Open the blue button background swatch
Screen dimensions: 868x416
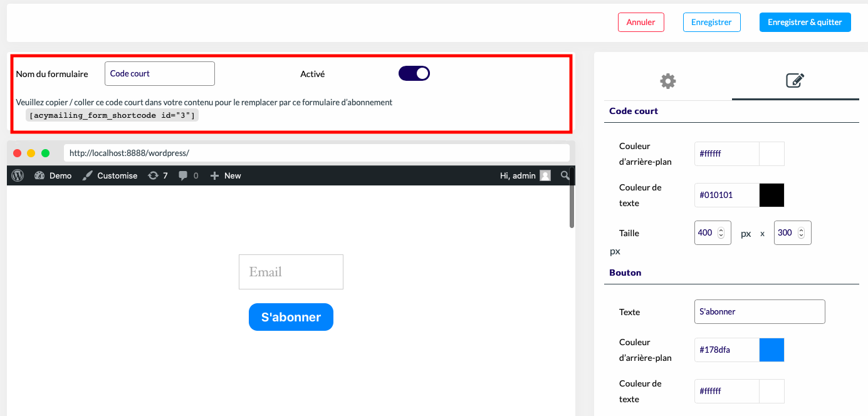tap(771, 350)
